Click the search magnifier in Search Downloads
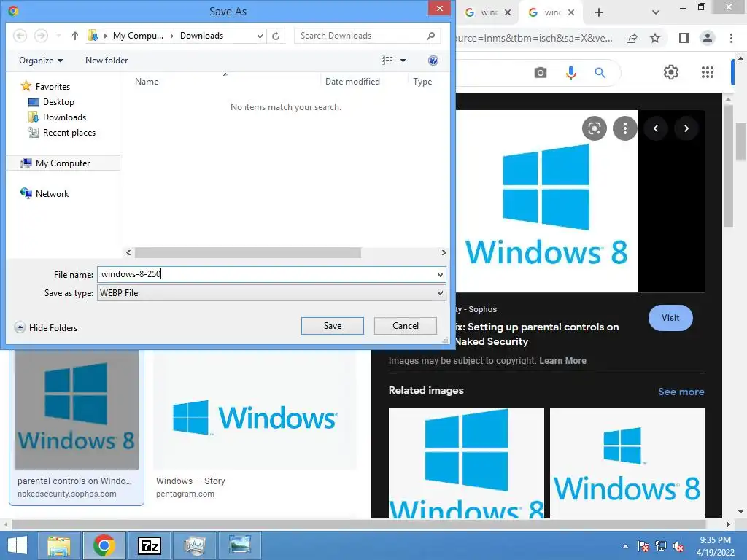The height and width of the screenshot is (560, 747). point(430,36)
